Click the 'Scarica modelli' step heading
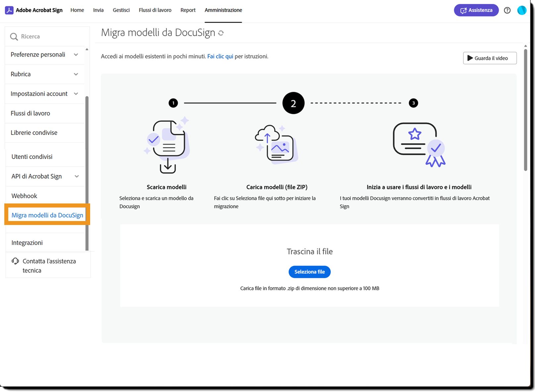Screen dimensions: 535x392 pyautogui.click(x=167, y=187)
